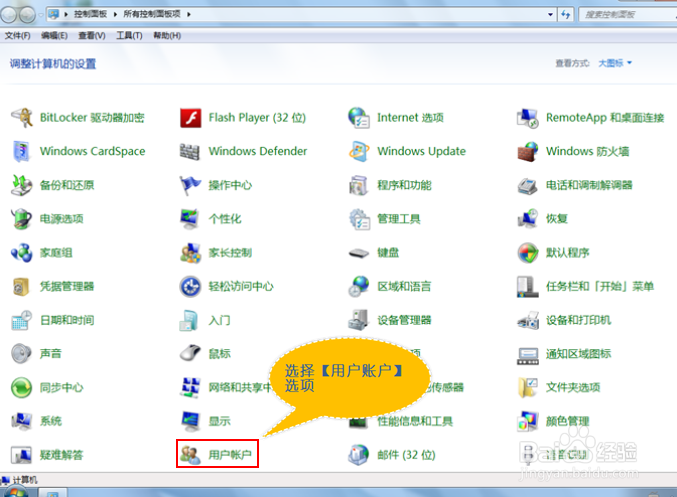Click the 显示 text link
Viewport: 677px width, 497px height.
click(219, 421)
